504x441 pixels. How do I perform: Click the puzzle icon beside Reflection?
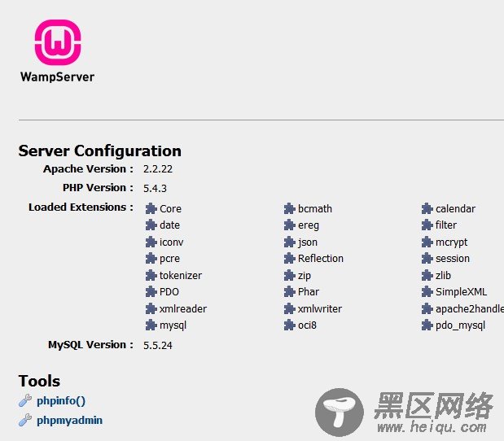point(289,258)
